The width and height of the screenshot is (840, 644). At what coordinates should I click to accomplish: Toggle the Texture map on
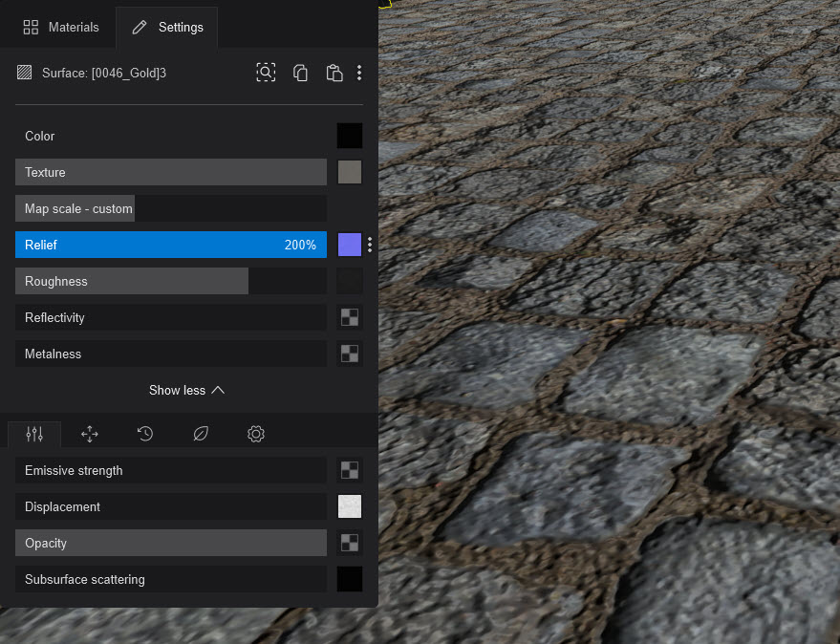click(170, 172)
